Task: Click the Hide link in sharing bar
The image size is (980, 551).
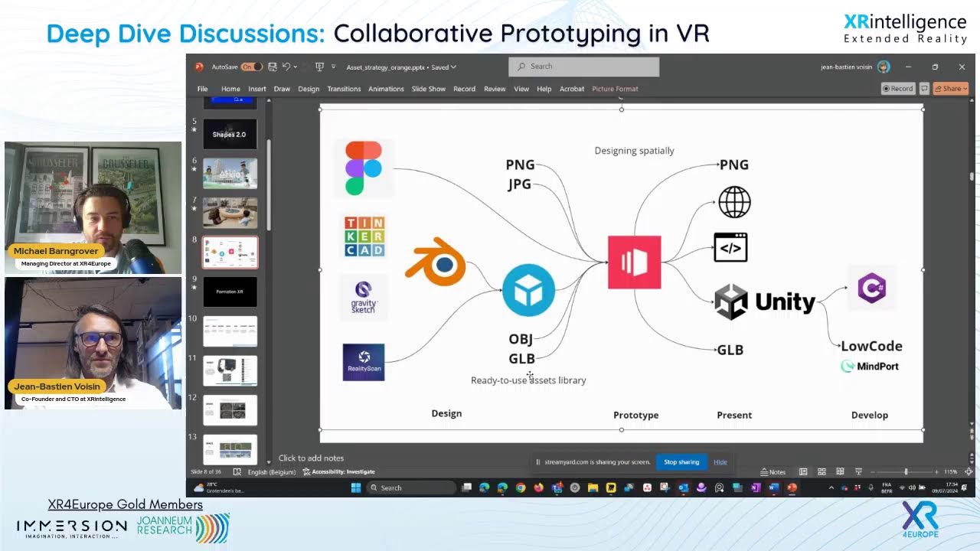Action: [720, 462]
